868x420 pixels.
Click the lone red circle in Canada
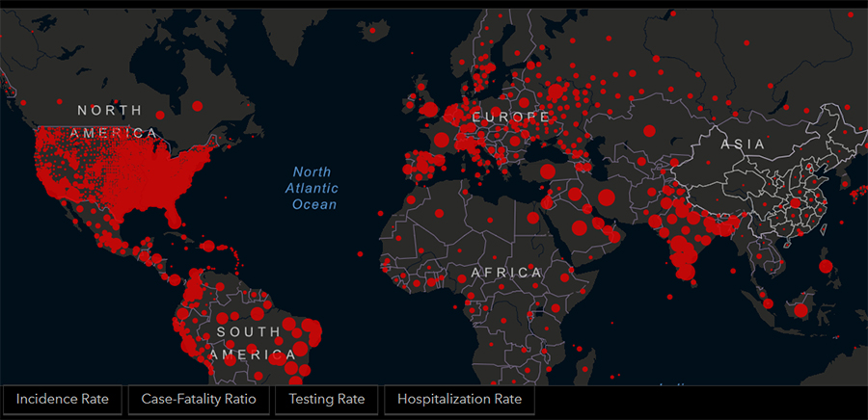pos(197,106)
